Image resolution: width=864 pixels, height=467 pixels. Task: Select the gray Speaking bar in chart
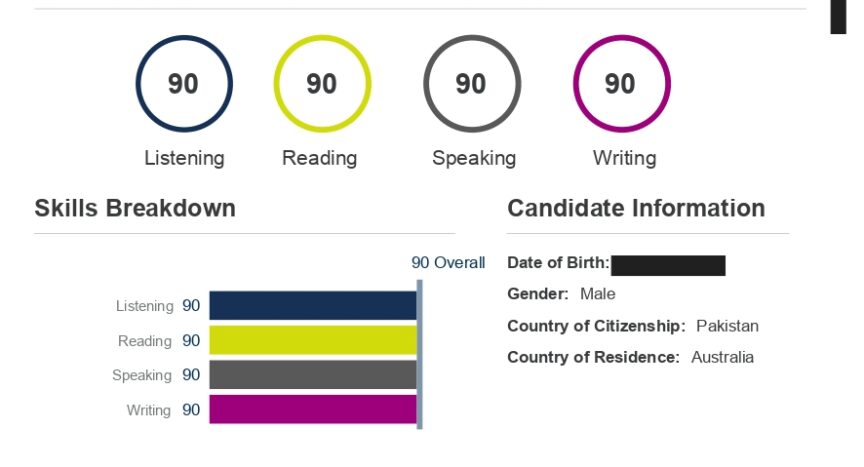pos(313,375)
